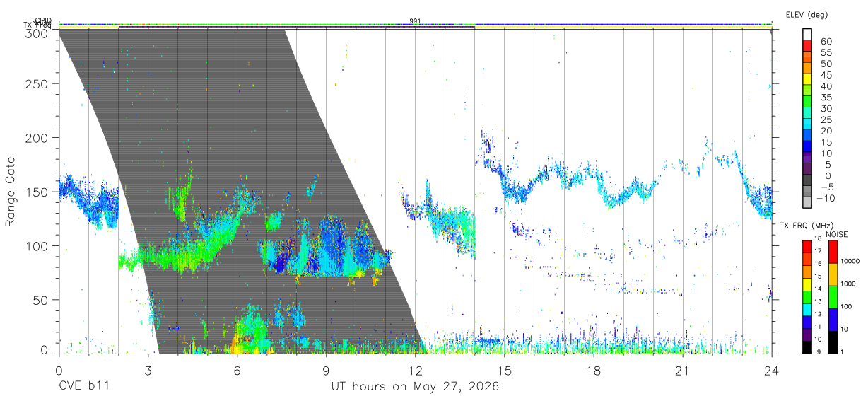Click the x-axis tick label 12
868x401 pixels.
pos(416,371)
